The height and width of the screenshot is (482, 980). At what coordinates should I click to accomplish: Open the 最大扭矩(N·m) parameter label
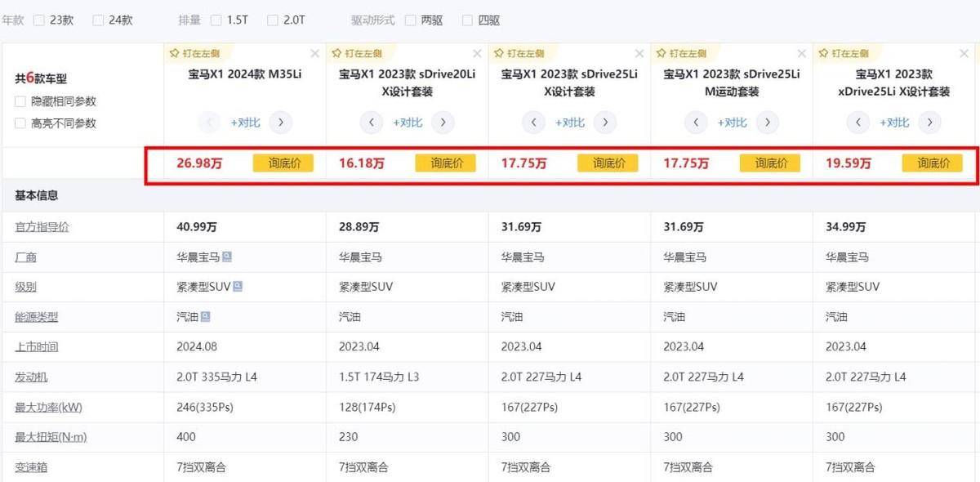pos(51,437)
